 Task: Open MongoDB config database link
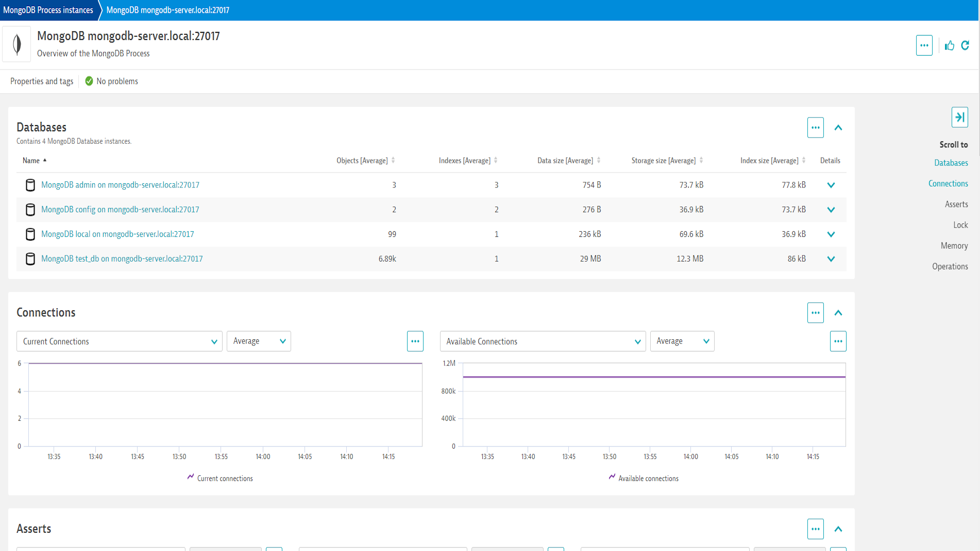(120, 210)
